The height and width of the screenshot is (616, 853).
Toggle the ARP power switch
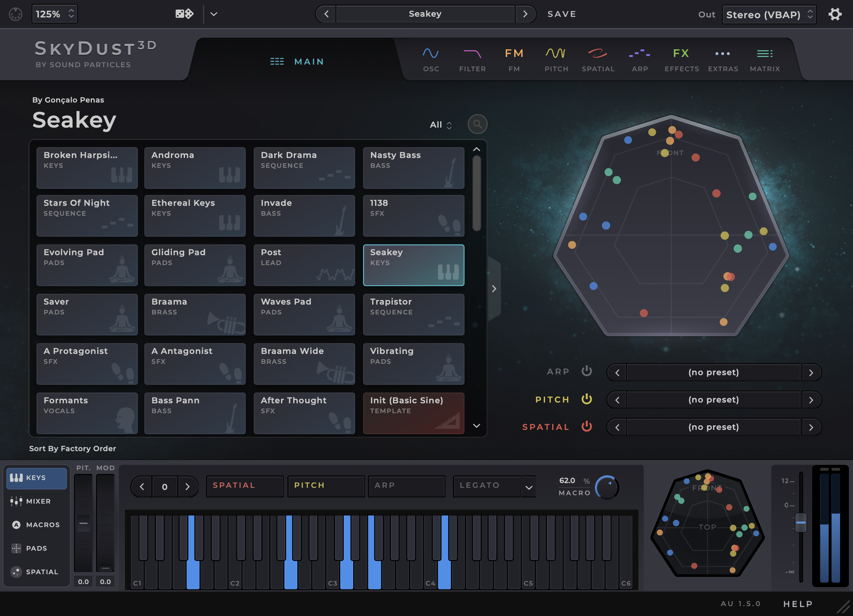(x=586, y=371)
